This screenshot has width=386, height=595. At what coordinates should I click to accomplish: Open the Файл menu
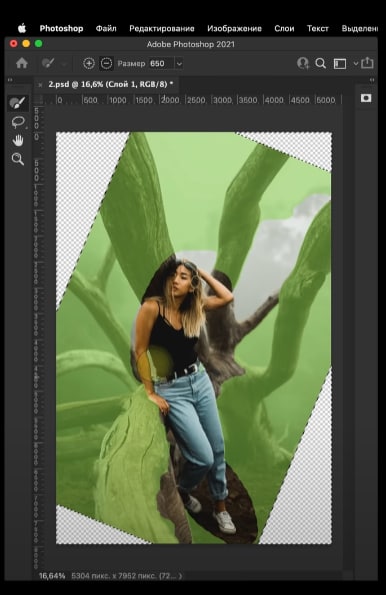(x=106, y=28)
